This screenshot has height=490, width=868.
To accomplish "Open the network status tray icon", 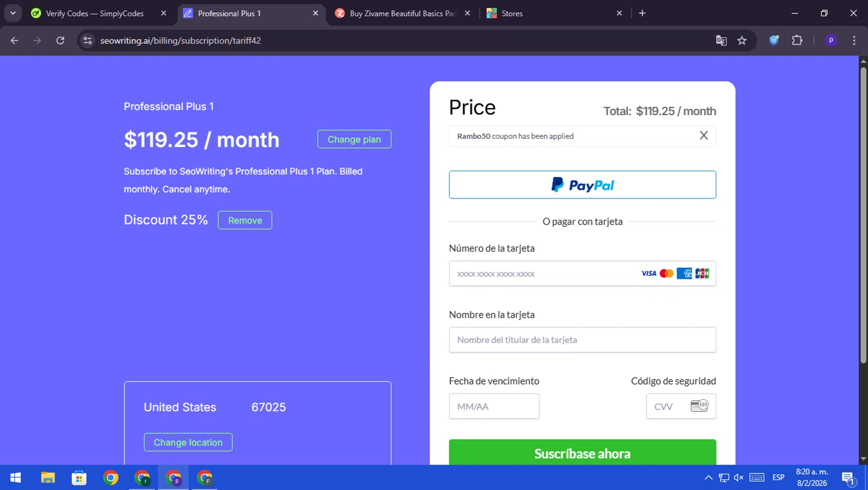I will coord(724,478).
